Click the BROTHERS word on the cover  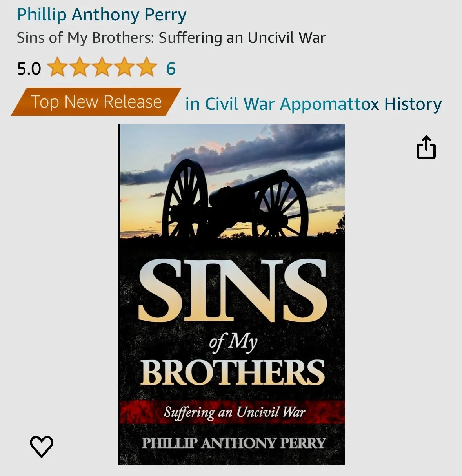pyautogui.click(x=233, y=372)
